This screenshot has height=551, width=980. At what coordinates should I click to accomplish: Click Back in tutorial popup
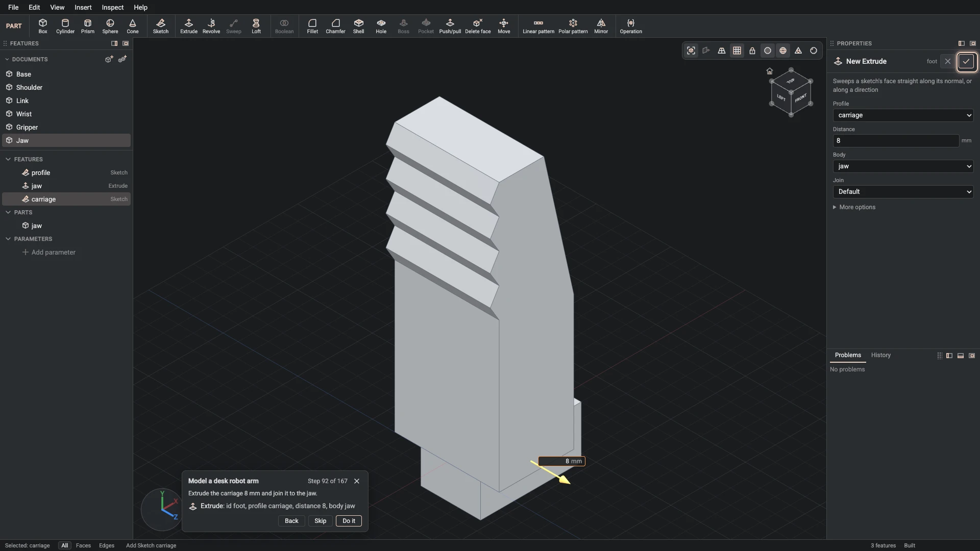tap(291, 521)
